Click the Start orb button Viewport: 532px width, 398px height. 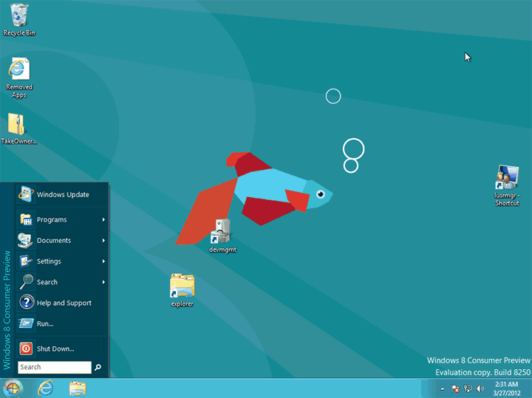click(x=13, y=388)
